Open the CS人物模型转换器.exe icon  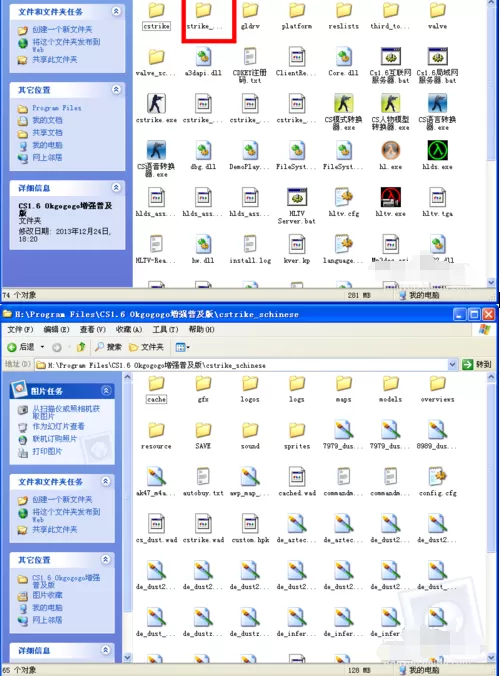pos(391,103)
